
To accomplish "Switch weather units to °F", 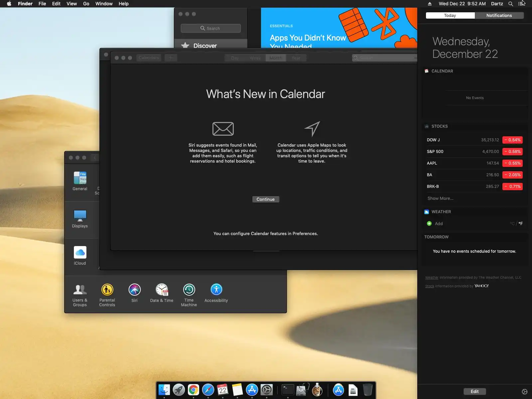I will click(x=520, y=224).
